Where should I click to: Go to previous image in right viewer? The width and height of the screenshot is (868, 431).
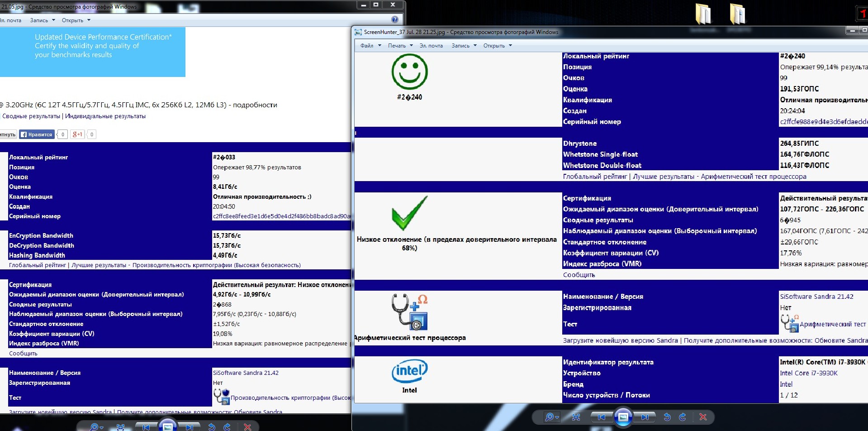[x=601, y=417]
